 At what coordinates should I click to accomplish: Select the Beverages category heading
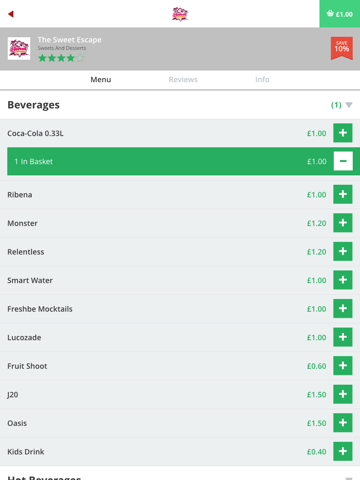click(x=34, y=105)
